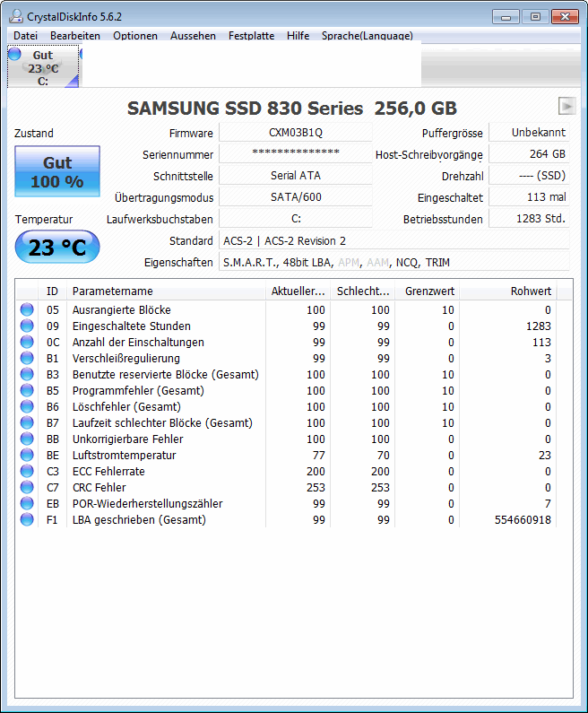Sort by the Aktueller... column header
Screen dimensions: 588x713
[x=298, y=291]
